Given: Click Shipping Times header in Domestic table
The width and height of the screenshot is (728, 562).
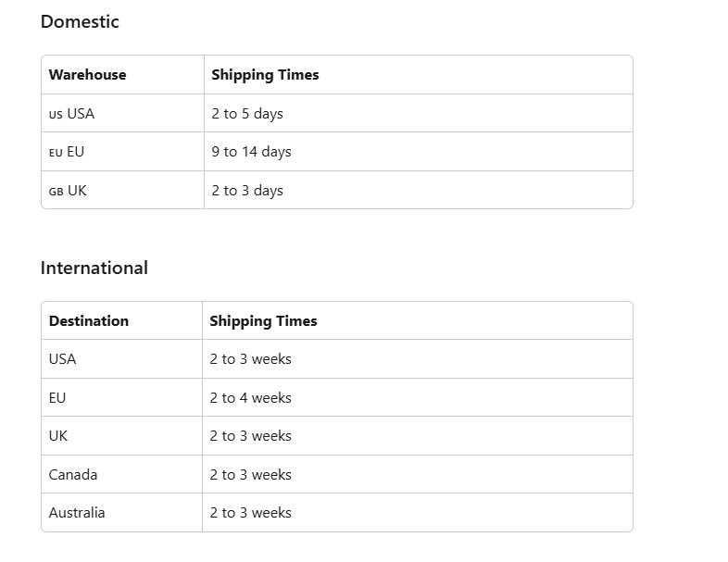Looking at the screenshot, I should pos(265,75).
